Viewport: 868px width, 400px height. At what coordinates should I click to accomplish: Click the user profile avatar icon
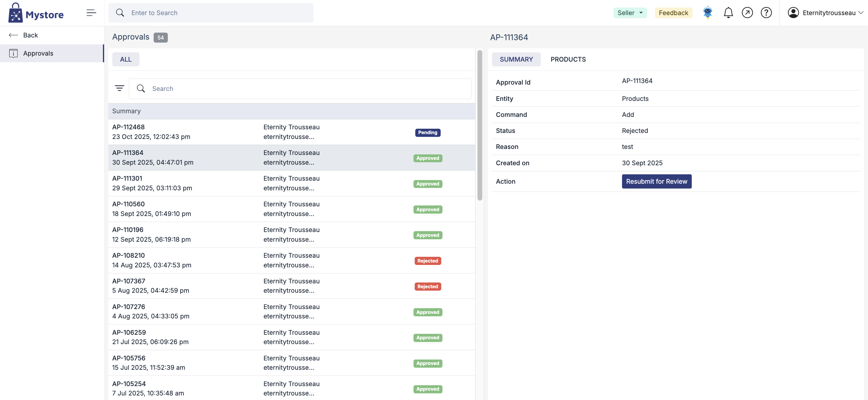(x=793, y=13)
